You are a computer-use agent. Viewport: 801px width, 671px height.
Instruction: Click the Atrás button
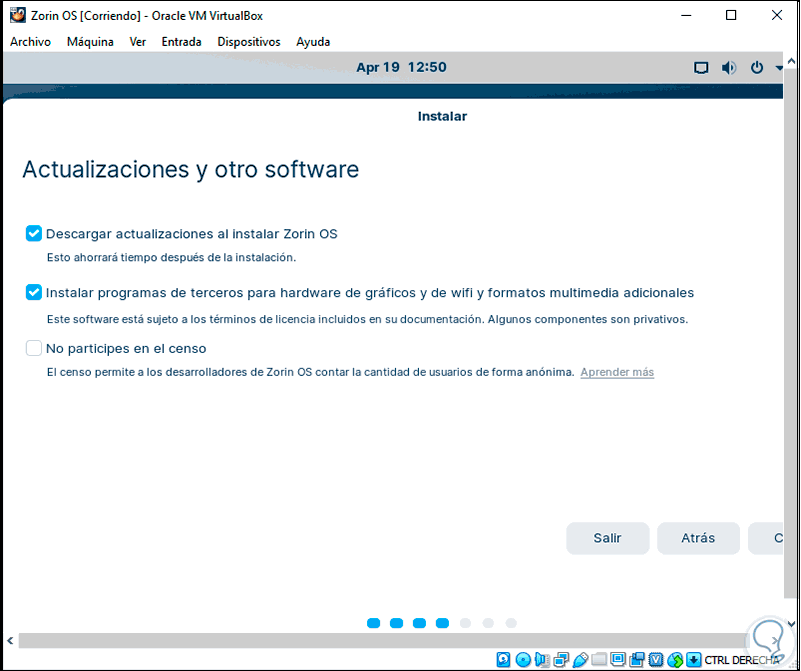(698, 538)
